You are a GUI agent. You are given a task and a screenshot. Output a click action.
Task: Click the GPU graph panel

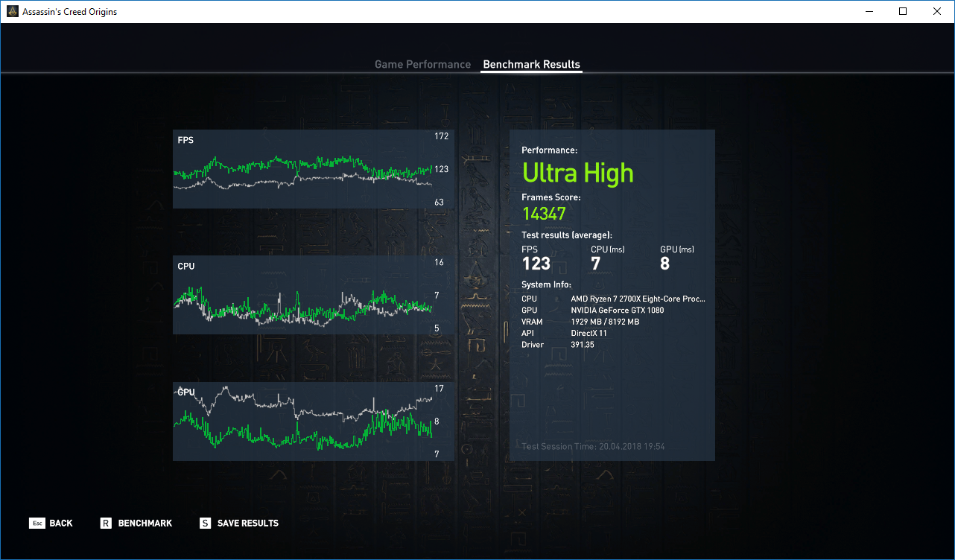[313, 421]
